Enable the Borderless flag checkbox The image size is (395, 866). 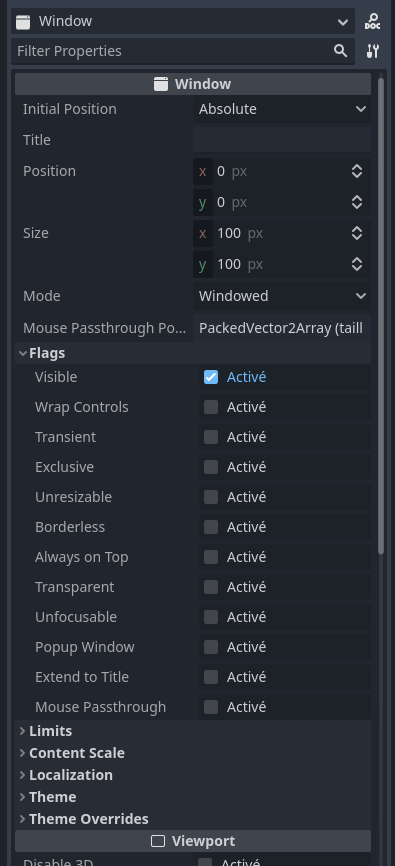[210, 527]
